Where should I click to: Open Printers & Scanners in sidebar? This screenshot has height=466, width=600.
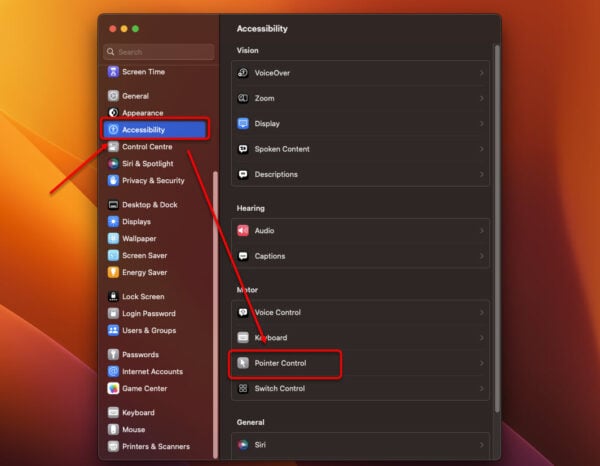156,446
